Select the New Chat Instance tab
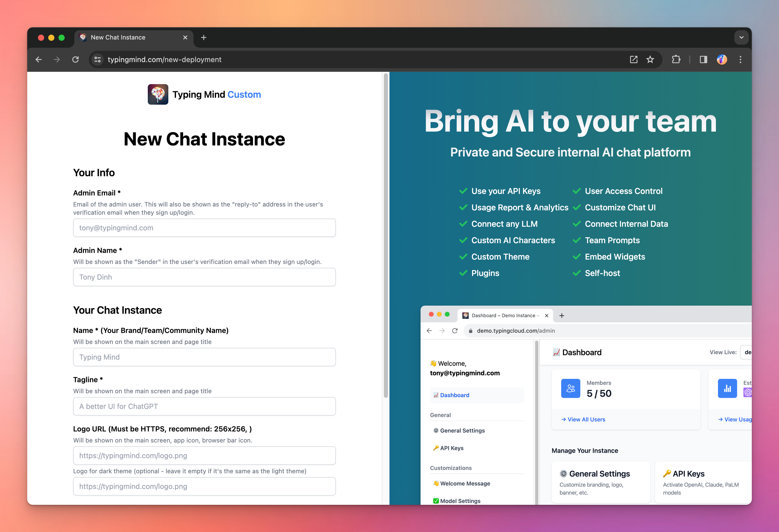 [133, 37]
